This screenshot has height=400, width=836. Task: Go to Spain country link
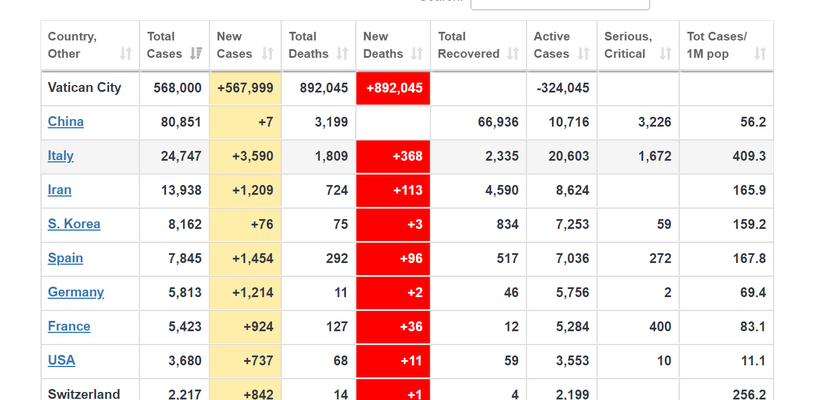[65, 258]
